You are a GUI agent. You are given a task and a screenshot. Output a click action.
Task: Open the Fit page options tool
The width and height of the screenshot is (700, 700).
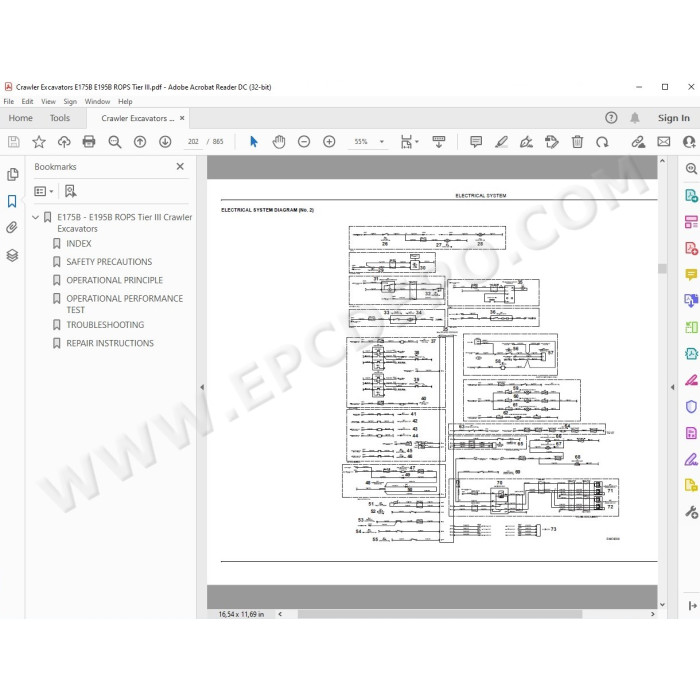408,142
